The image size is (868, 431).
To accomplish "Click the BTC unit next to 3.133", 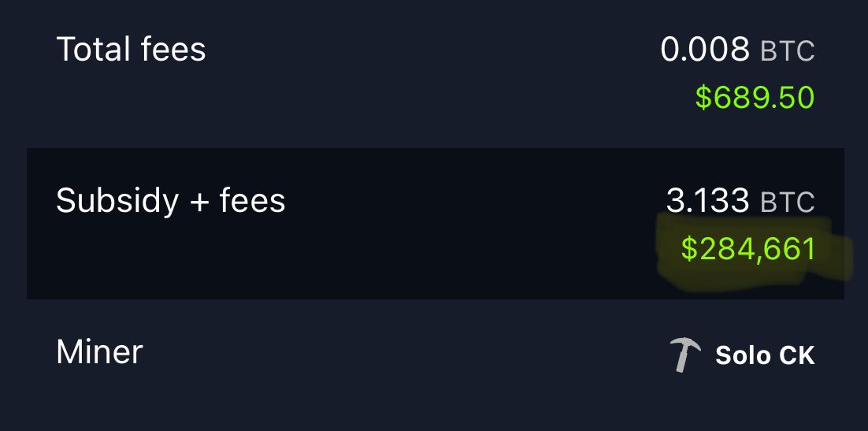I will [x=787, y=203].
